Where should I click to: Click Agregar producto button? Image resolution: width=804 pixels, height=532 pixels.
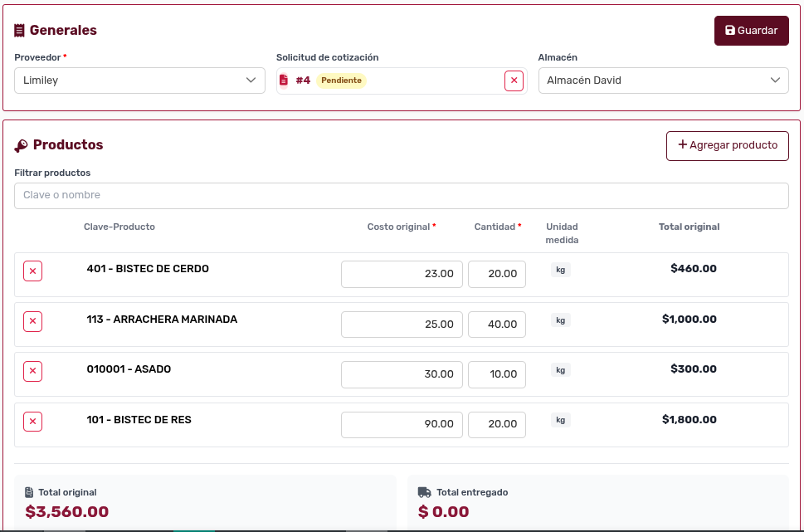click(727, 145)
